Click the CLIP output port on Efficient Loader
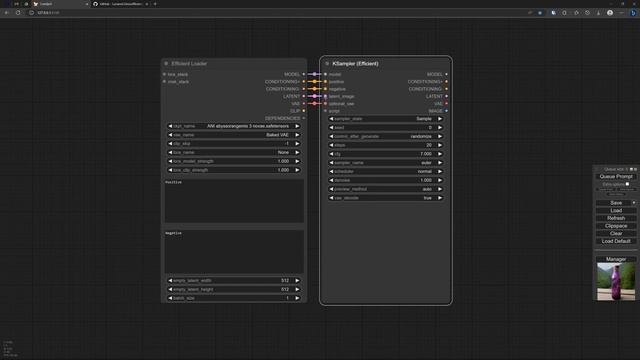The image size is (640, 360). coord(304,111)
